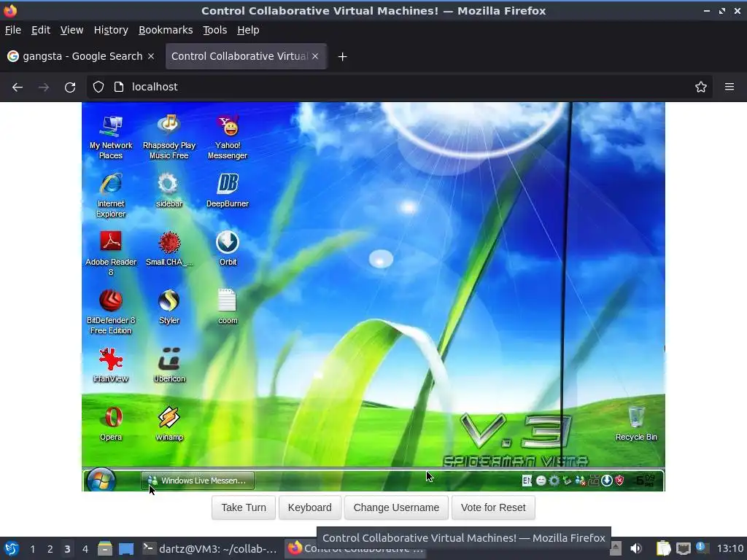
Task: Open the Vista Start orb in the VM
Action: click(x=101, y=480)
